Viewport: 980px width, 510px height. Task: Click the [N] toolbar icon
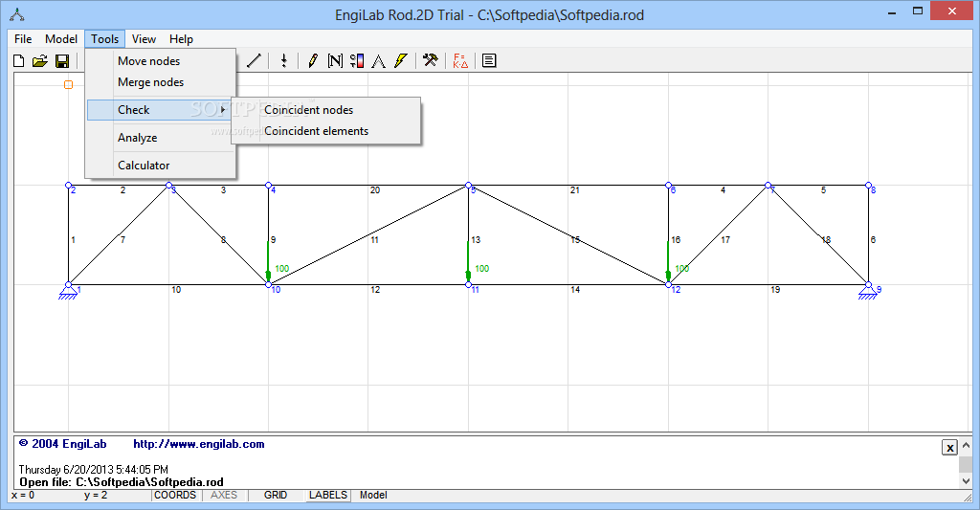pos(335,60)
